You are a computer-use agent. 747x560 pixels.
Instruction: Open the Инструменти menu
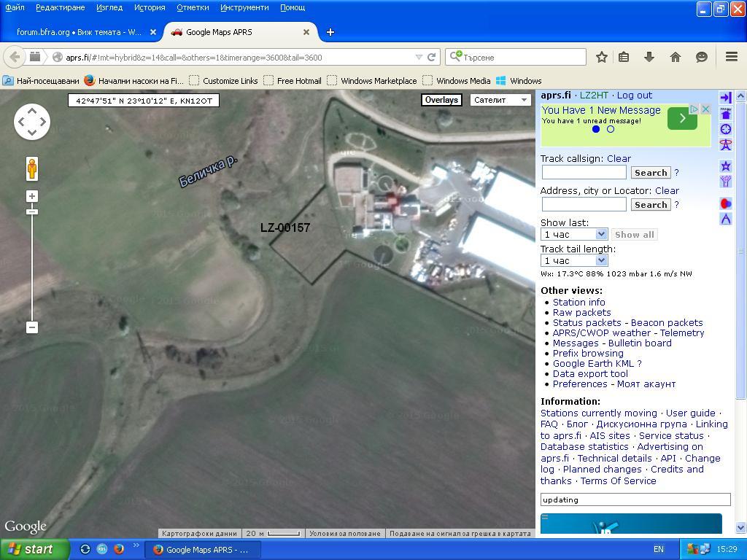point(244,7)
